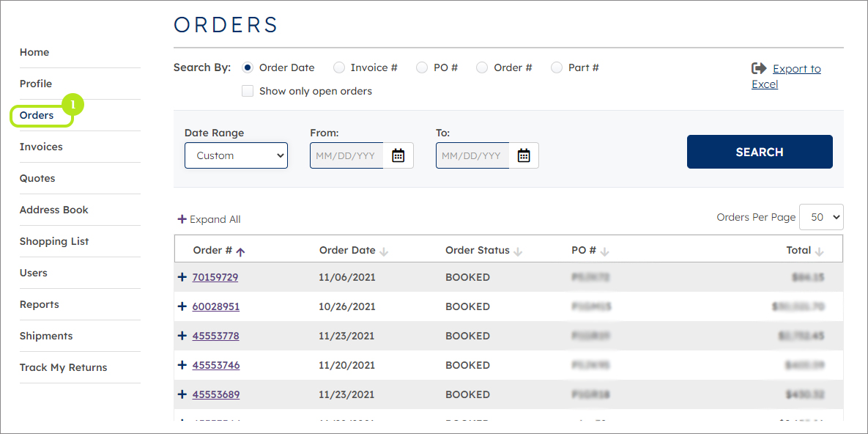The image size is (868, 434).
Task: Open order 45553689 link
Action: coord(216,394)
